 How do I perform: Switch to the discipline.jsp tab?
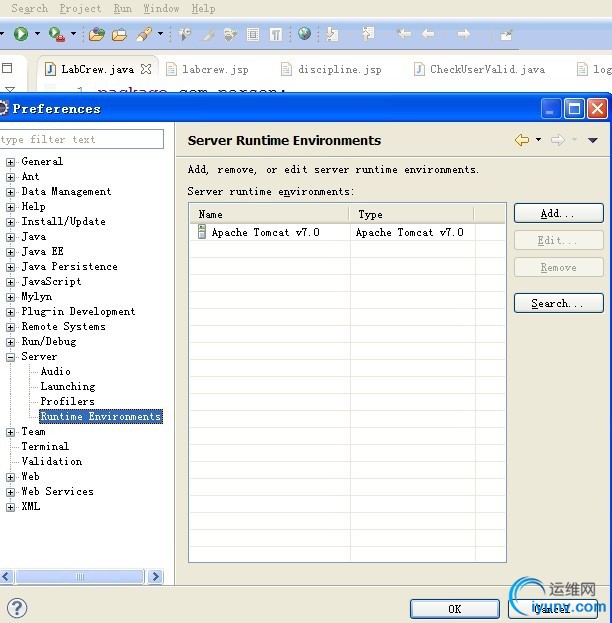click(x=331, y=70)
